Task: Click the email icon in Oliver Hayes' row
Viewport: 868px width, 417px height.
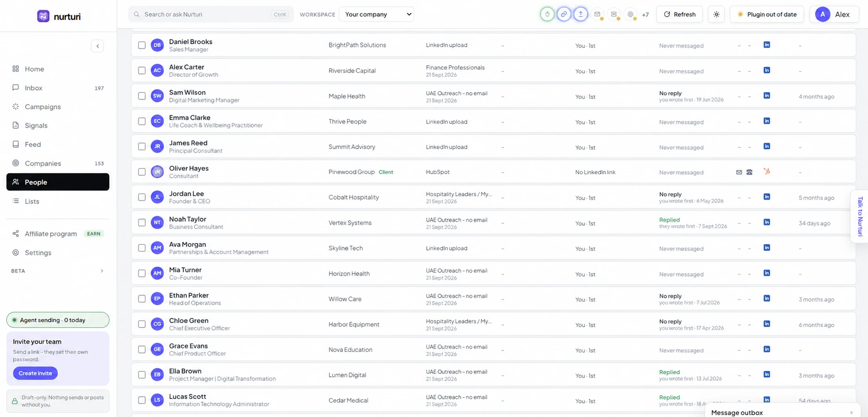Action: (x=739, y=172)
